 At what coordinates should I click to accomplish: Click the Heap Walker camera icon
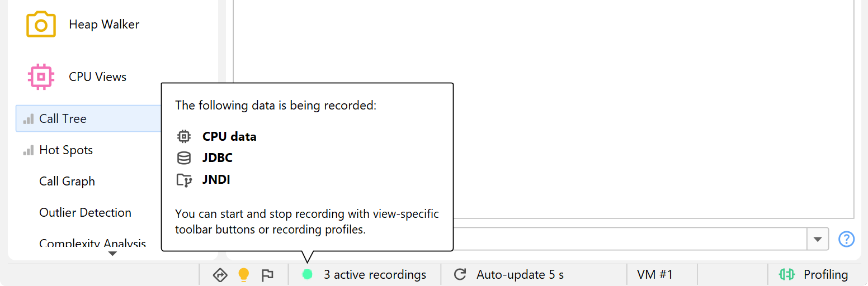(x=41, y=25)
